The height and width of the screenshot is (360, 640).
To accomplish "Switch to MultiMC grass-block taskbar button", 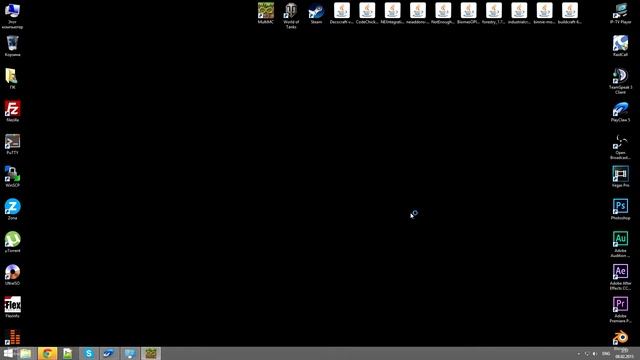I will click(x=151, y=353).
